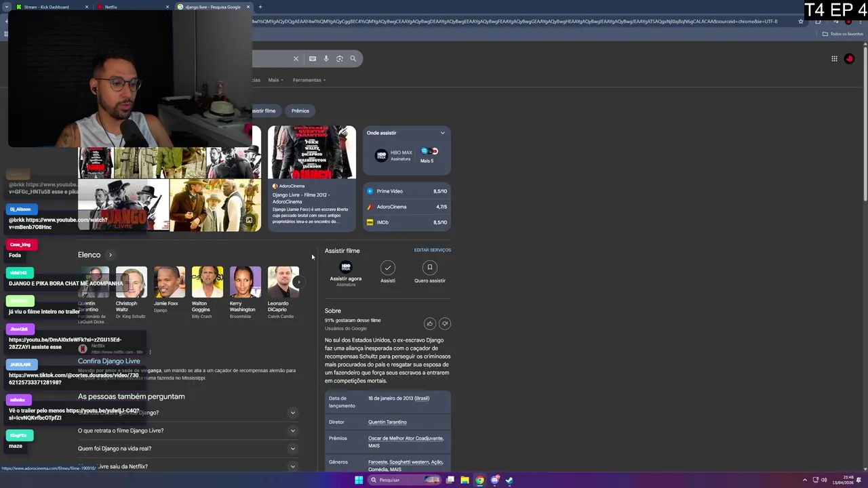Click HBO Max Assistir agora icon
This screenshot has width=868, height=488.
click(346, 268)
